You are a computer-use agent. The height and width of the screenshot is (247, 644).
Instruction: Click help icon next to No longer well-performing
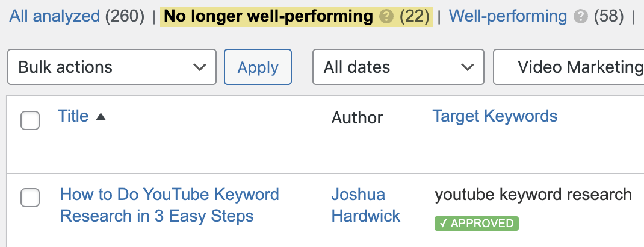(x=386, y=17)
